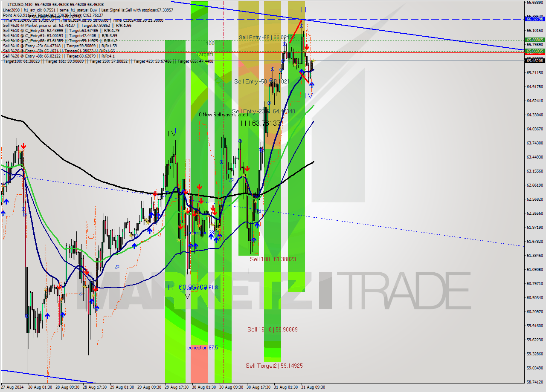
Task: Click the 'Target100: 61.38023' summary line
Action: click(x=108, y=61)
